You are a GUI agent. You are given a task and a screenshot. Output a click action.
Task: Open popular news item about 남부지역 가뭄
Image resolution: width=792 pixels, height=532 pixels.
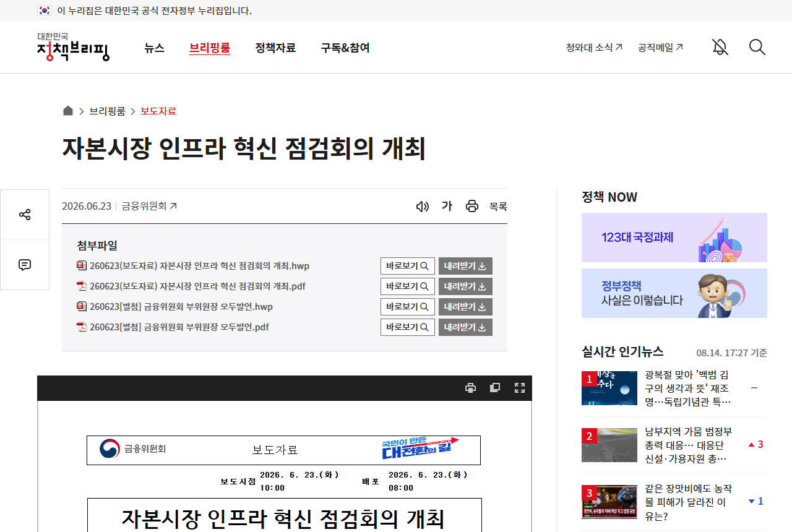[x=688, y=445]
